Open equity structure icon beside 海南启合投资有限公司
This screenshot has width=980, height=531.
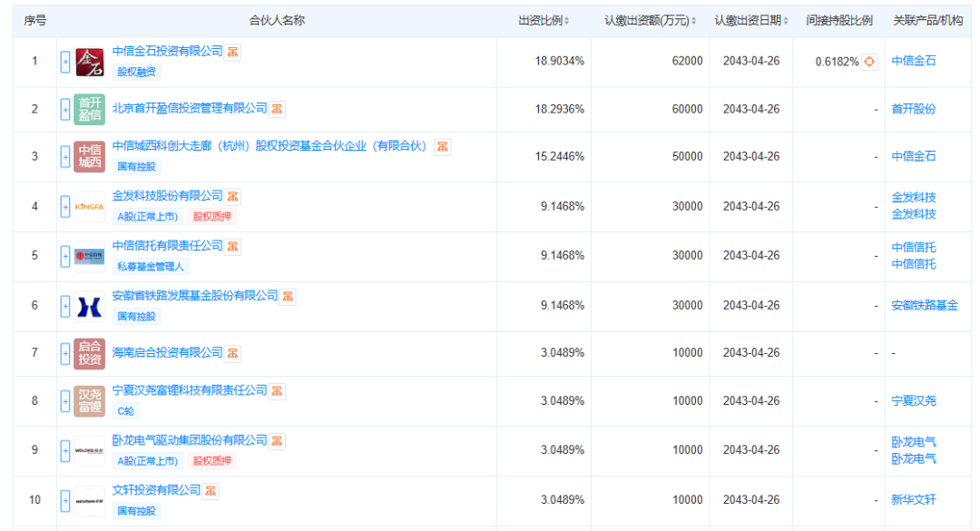(232, 353)
